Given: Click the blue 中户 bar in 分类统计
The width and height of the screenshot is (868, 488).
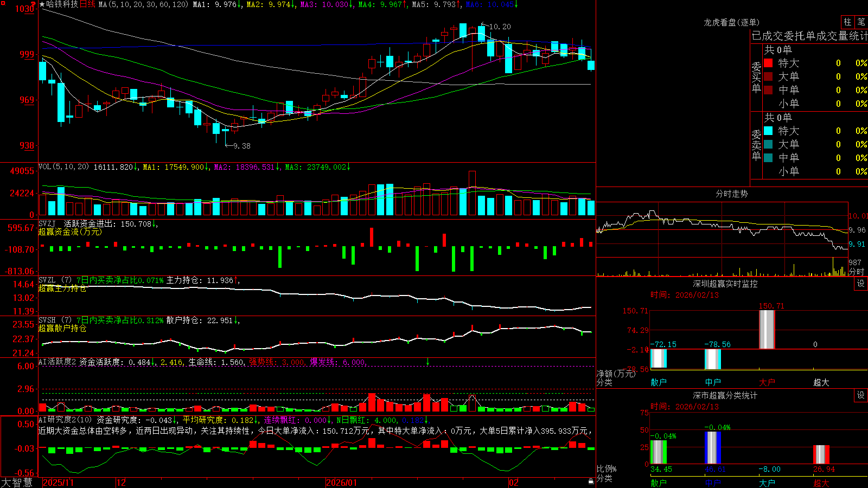Looking at the screenshot, I should point(713,447).
